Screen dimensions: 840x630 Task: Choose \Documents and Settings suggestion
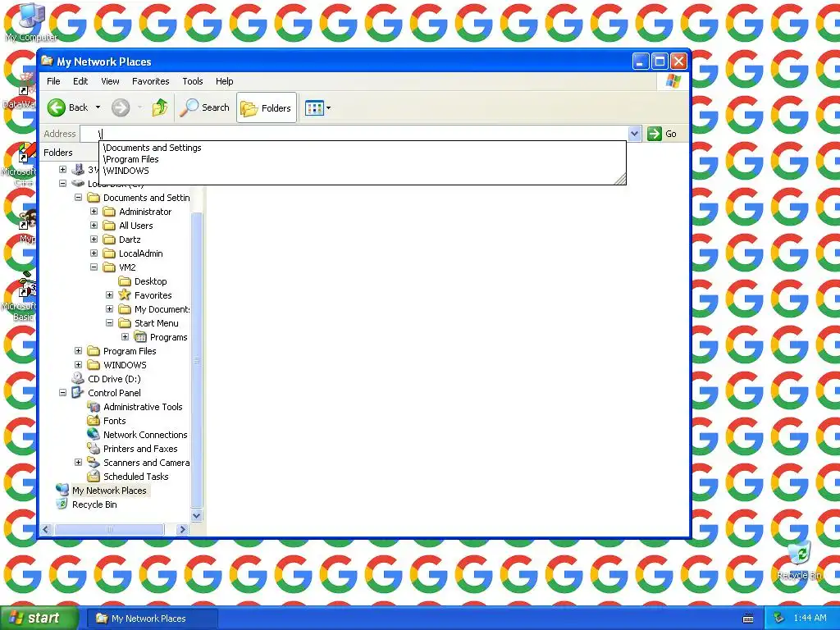click(x=152, y=148)
